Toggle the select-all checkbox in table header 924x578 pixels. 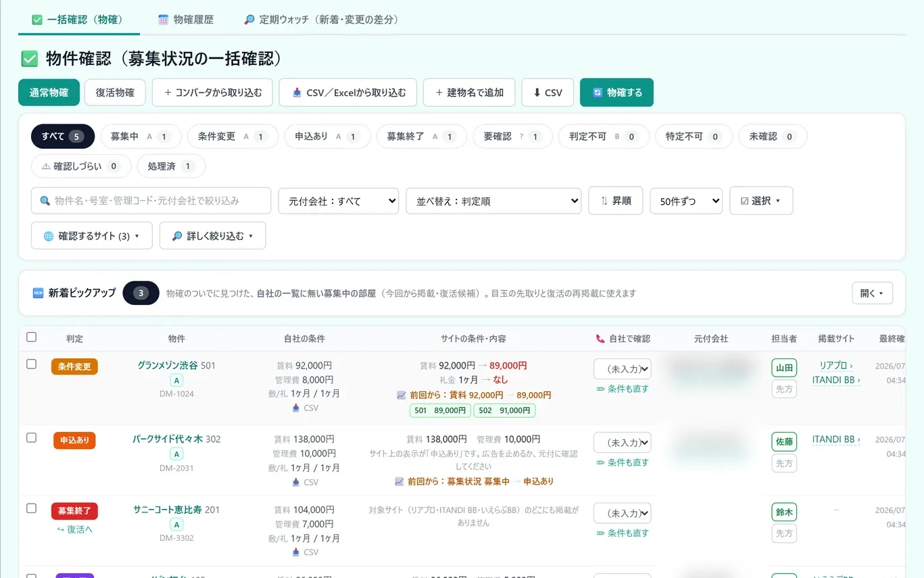pyautogui.click(x=31, y=337)
